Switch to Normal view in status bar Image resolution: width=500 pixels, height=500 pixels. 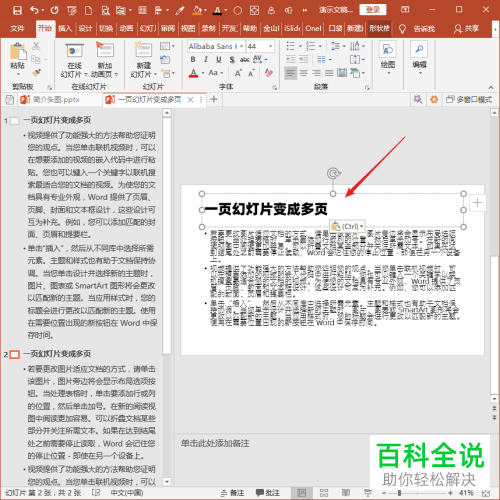point(302,493)
